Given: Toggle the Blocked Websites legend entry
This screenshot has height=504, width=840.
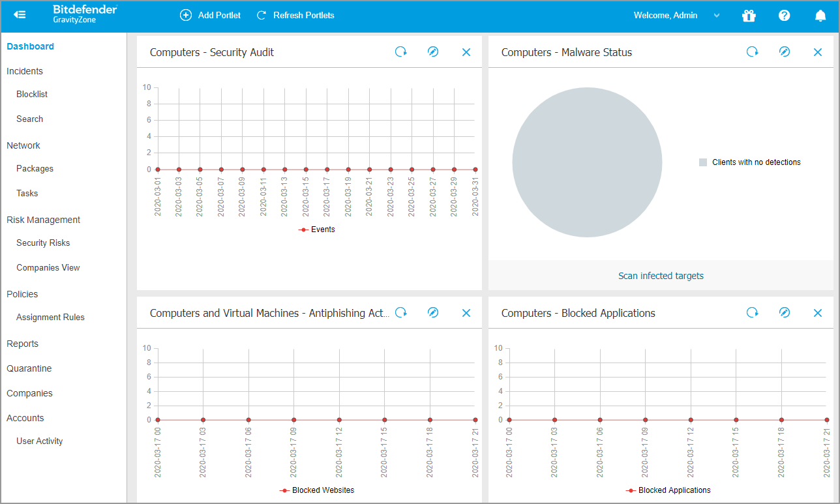Looking at the screenshot, I should point(317,490).
